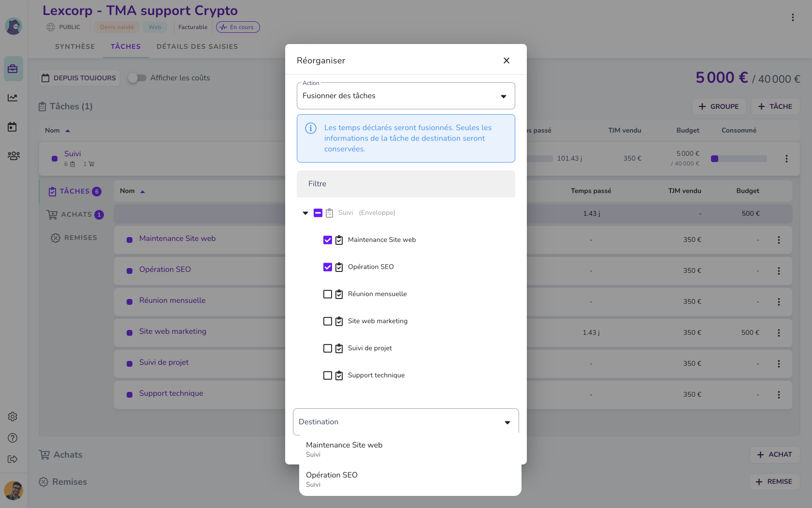Sort inner task table by Nom
This screenshot has height=508, width=812.
coord(132,191)
